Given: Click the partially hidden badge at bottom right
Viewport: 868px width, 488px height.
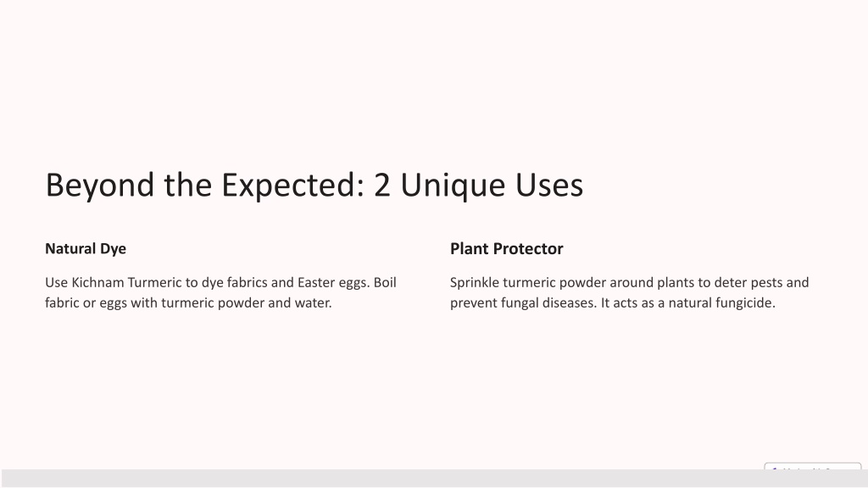Looking at the screenshot, I should pyautogui.click(x=812, y=467).
